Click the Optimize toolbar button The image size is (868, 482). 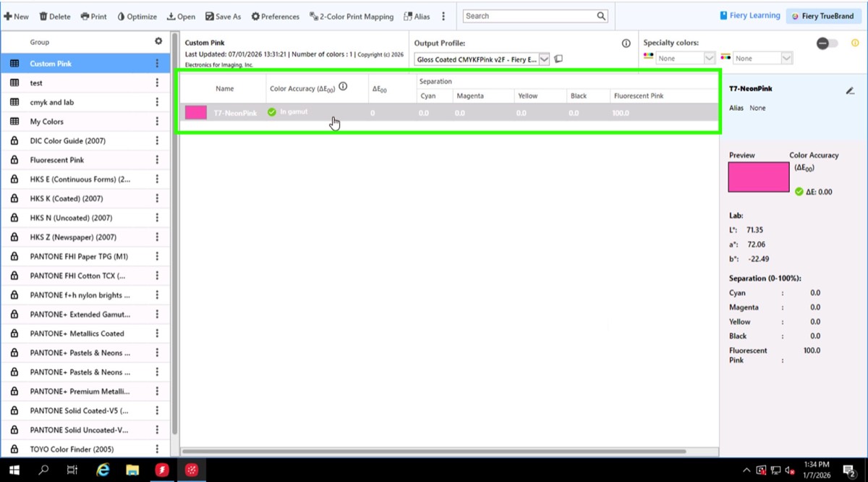137,17
